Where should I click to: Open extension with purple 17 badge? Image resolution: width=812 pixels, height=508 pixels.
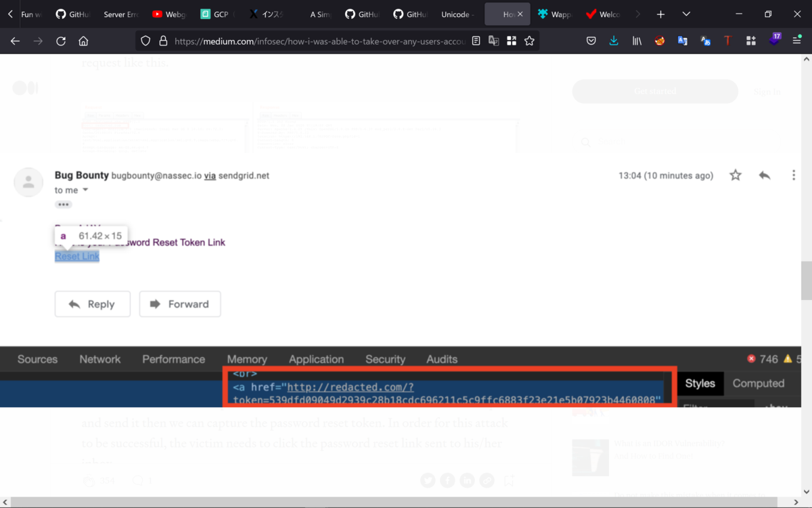coord(774,40)
